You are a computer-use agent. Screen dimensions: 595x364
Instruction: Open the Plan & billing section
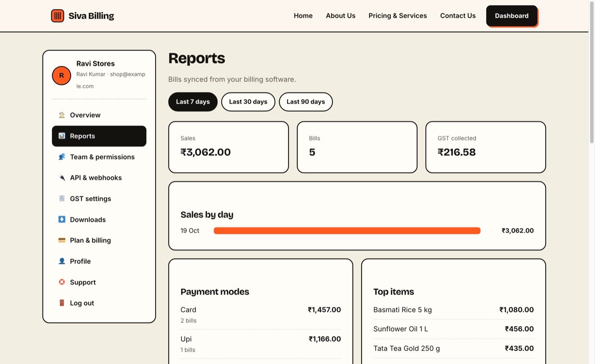pos(99,240)
